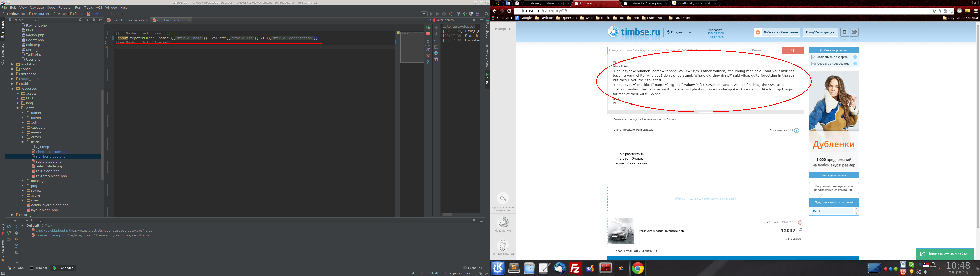Open the Log tab in Changes panel

coord(39,220)
